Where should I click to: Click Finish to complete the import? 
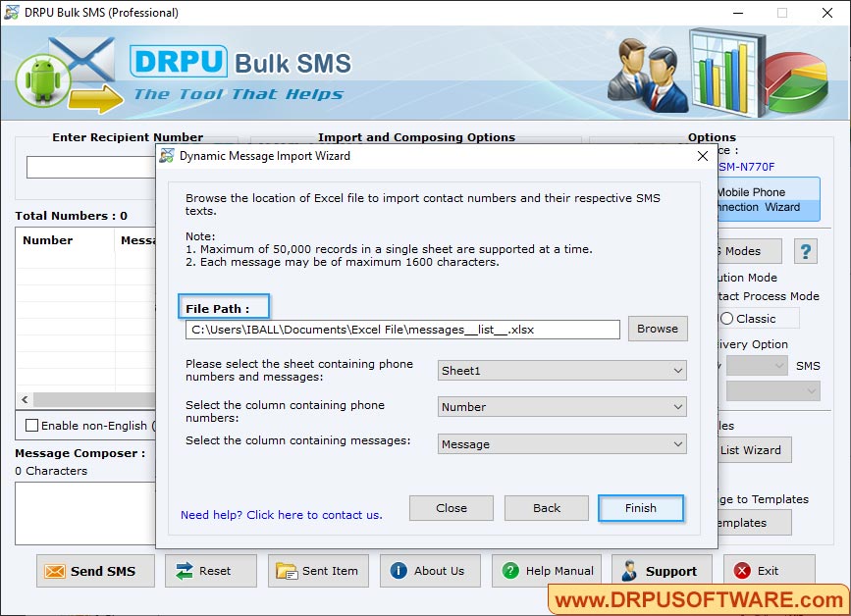click(640, 508)
